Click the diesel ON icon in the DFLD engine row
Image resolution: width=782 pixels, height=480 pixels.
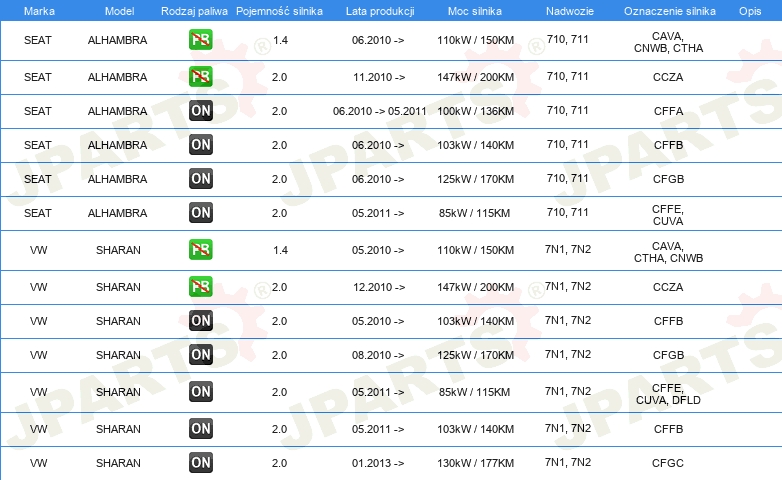tap(201, 392)
